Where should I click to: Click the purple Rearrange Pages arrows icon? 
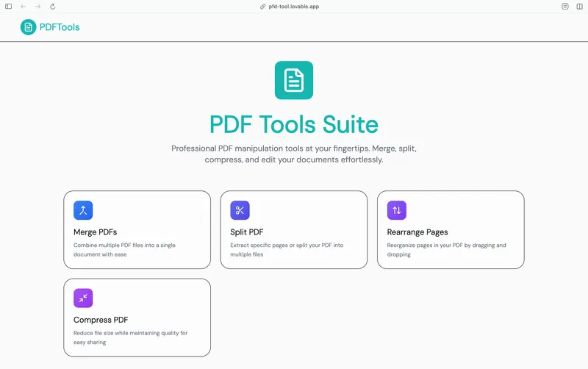coord(397,210)
